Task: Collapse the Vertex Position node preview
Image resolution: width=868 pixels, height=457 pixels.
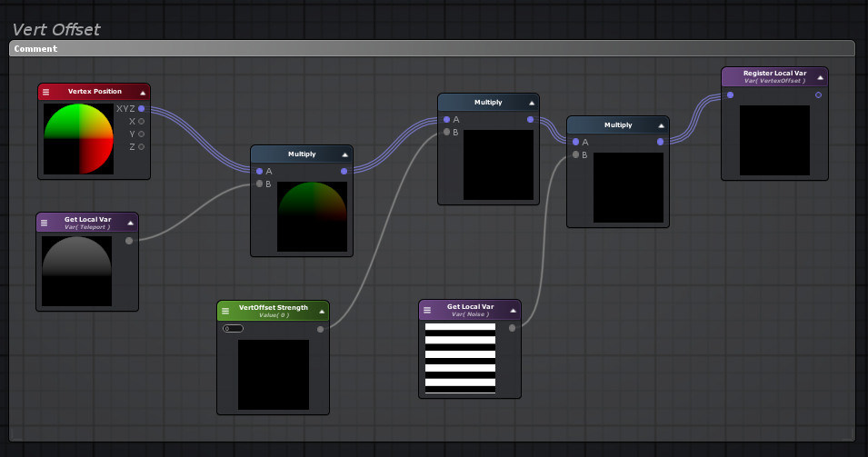Action: pyautogui.click(x=143, y=93)
